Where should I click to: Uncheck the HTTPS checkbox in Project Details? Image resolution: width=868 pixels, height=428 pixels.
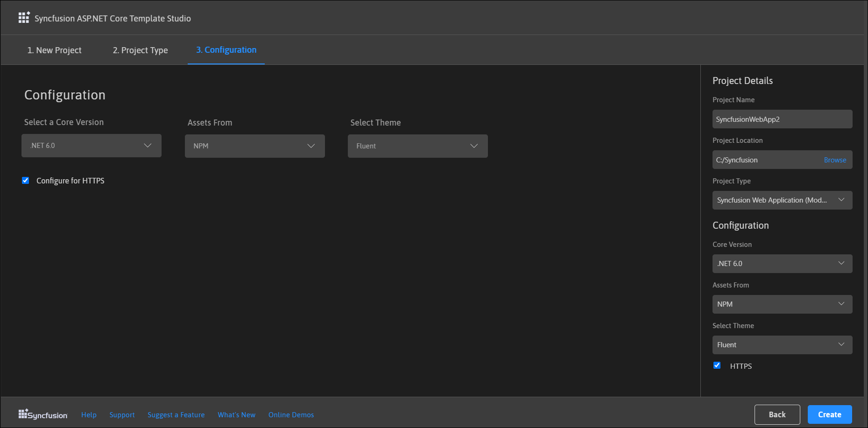pyautogui.click(x=717, y=365)
